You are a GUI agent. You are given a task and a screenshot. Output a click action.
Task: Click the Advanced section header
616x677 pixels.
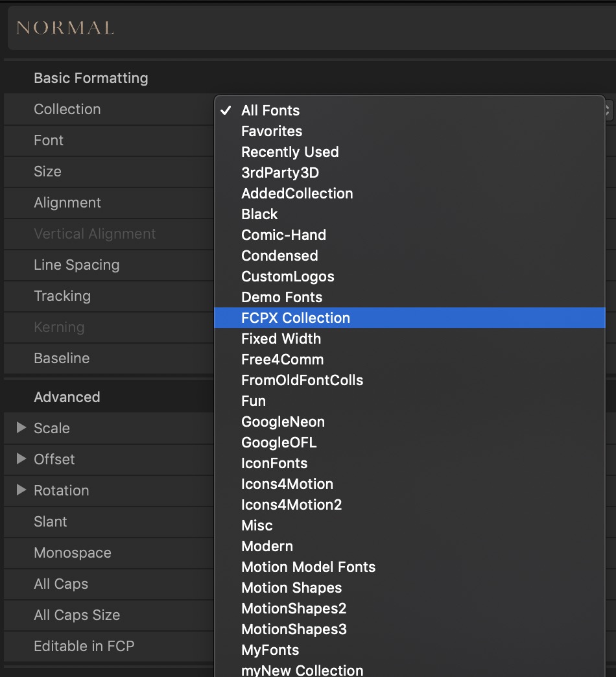coord(67,397)
